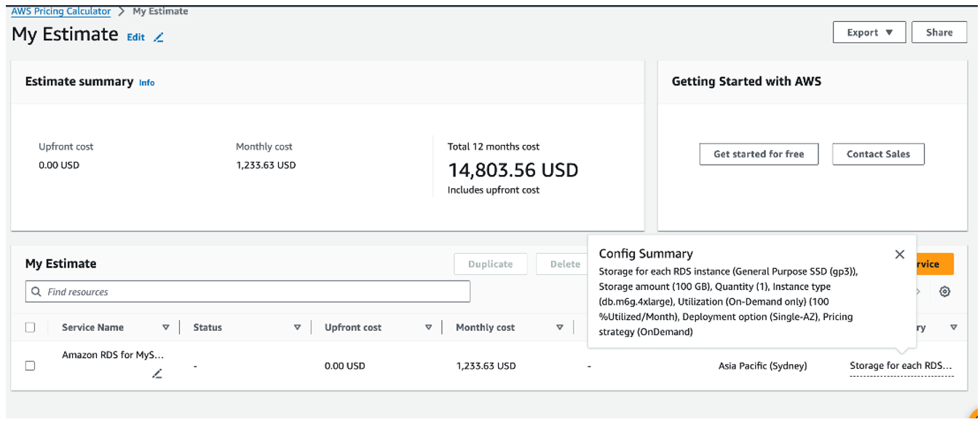
Task: Click Contact Sales
Action: (877, 154)
